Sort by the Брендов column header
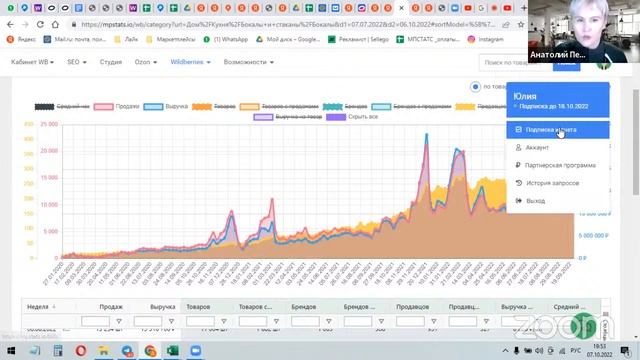 (304, 307)
